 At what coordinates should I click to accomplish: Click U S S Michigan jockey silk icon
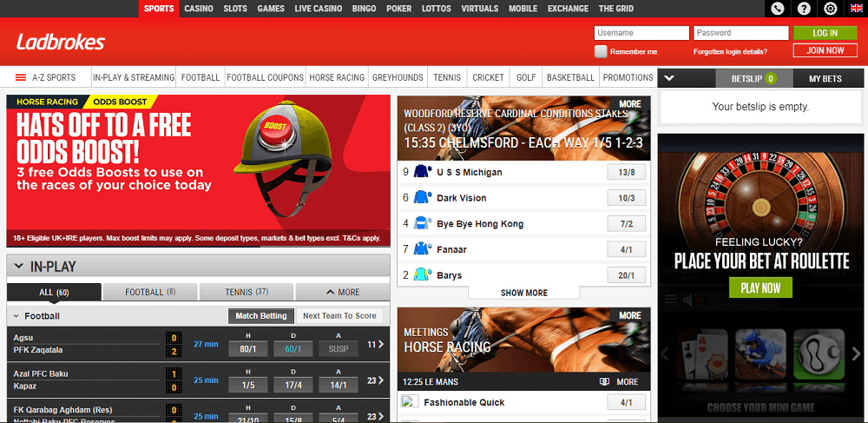pyautogui.click(x=423, y=172)
